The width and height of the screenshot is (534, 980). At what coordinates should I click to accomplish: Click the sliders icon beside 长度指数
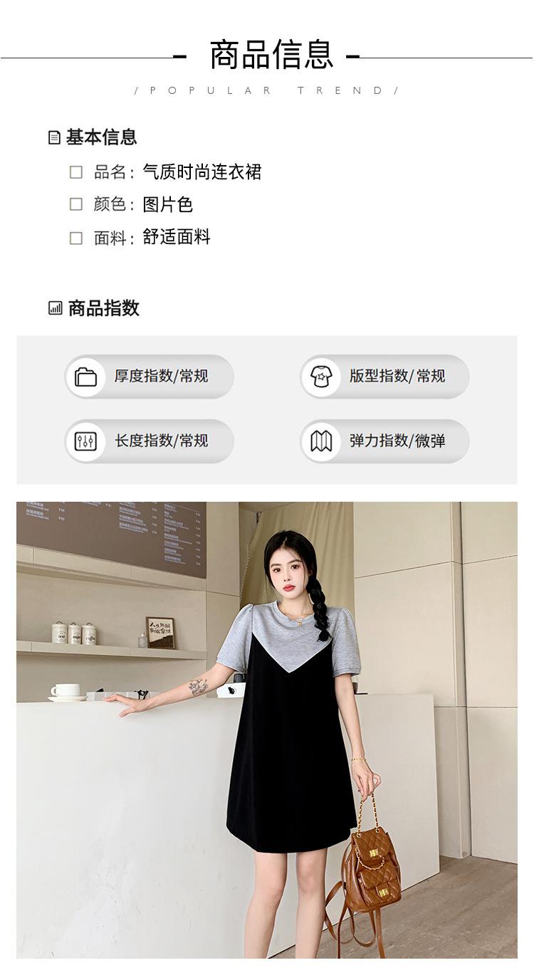86,441
